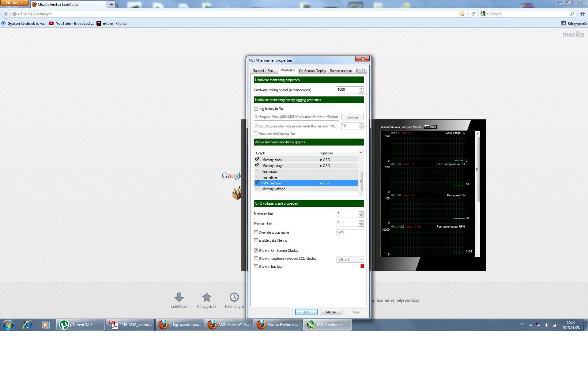Screen dimensions: 588x386
Task: Click the Firefox back arrow button
Action: coord(6,14)
